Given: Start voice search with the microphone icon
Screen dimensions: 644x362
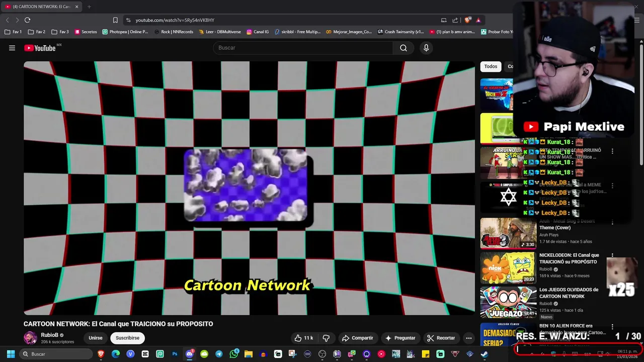Looking at the screenshot, I should pyautogui.click(x=426, y=48).
